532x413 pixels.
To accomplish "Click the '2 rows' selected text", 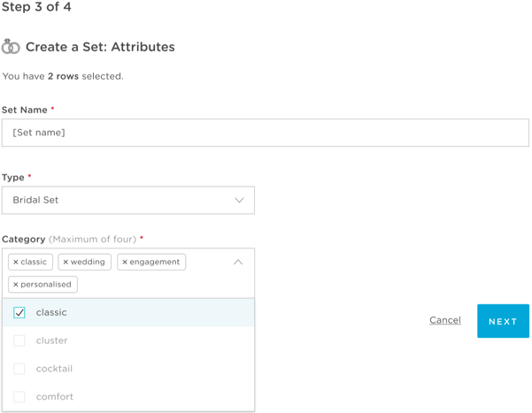I will 63,76.
